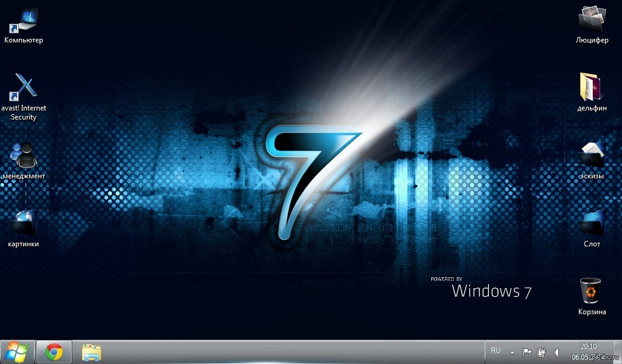Open the Action Center flag icon
Screen dimensions: 622x364
(x=527, y=352)
